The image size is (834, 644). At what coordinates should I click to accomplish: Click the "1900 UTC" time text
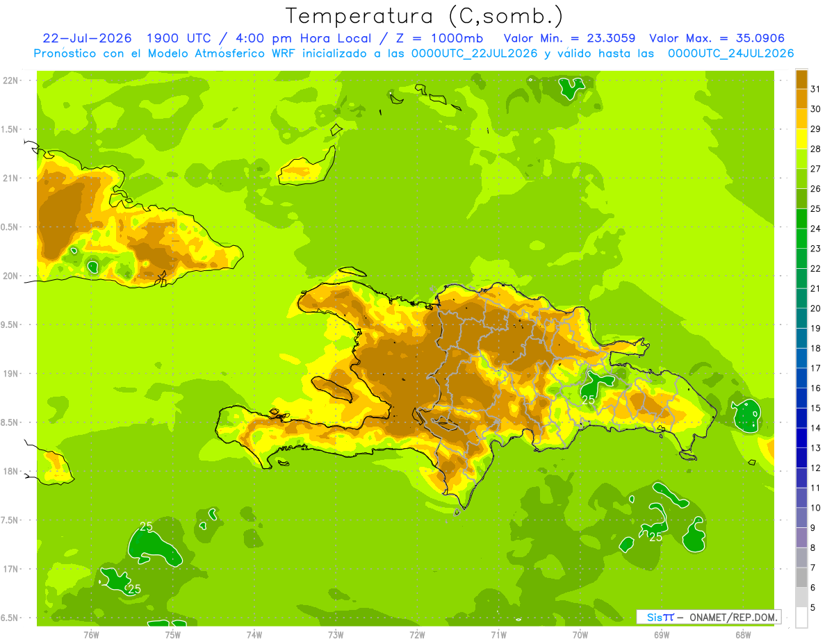click(x=179, y=38)
